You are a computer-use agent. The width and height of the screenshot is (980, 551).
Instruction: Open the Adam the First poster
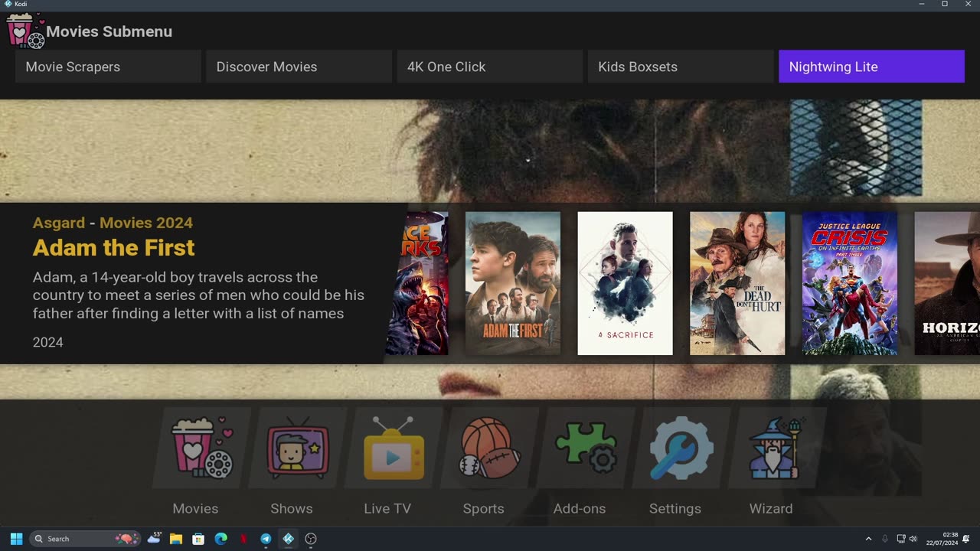513,283
